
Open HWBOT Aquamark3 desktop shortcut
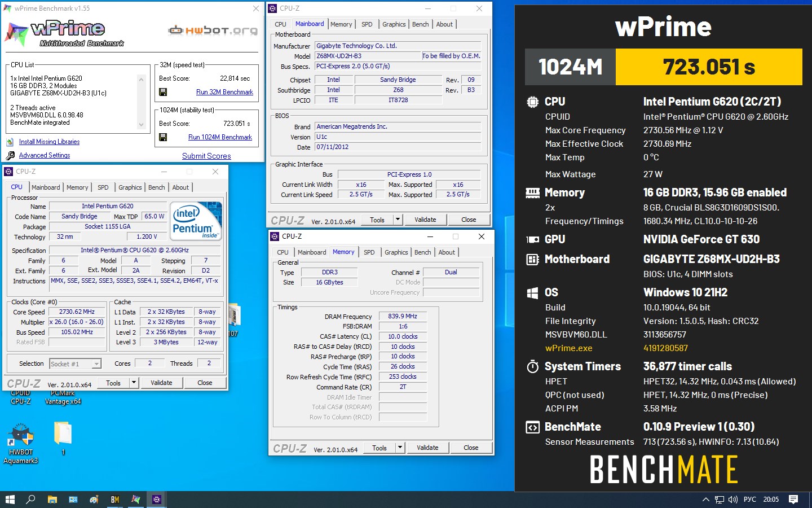[x=21, y=444]
